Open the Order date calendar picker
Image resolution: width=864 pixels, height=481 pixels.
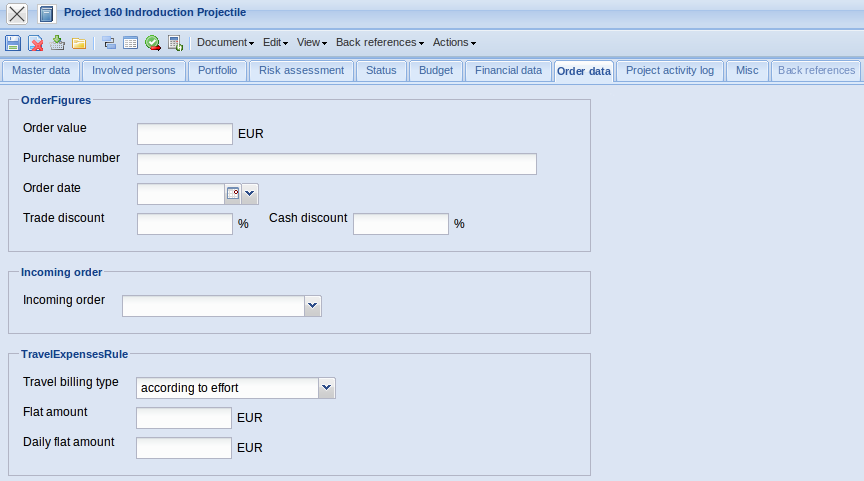[x=232, y=193]
